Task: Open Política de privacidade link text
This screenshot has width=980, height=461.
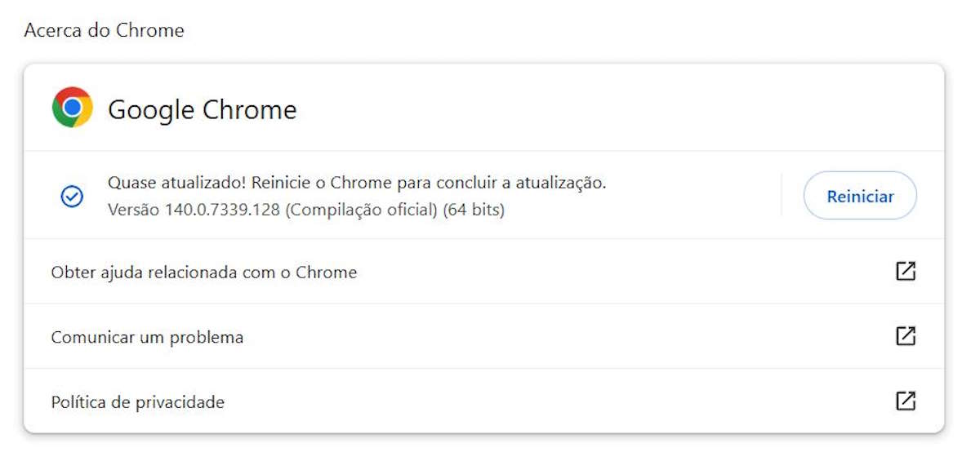Action: click(x=137, y=402)
